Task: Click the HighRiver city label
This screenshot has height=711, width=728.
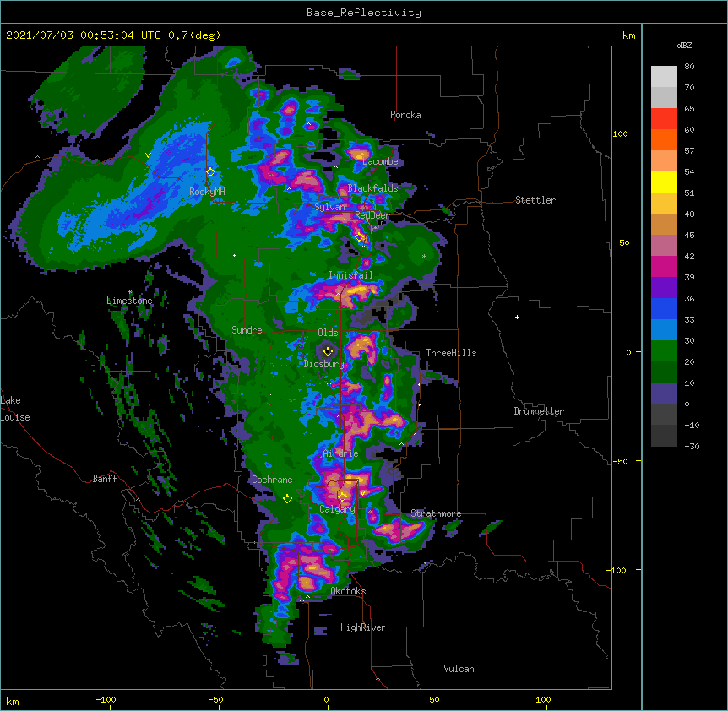Action: [363, 627]
